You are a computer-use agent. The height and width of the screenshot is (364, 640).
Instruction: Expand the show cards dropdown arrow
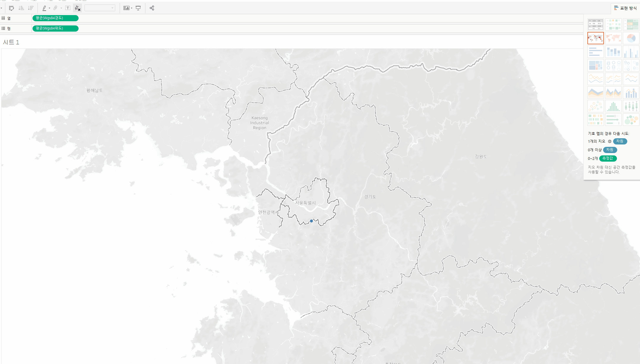pyautogui.click(x=131, y=8)
